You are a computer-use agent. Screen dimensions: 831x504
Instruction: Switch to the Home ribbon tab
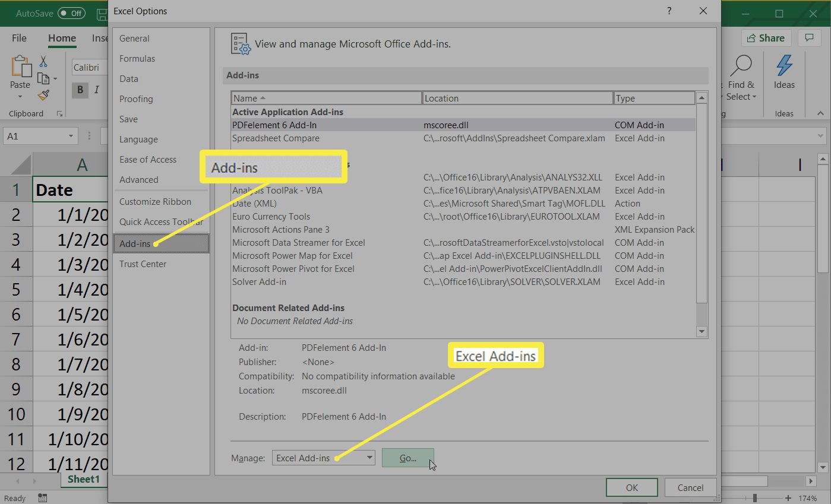(62, 38)
